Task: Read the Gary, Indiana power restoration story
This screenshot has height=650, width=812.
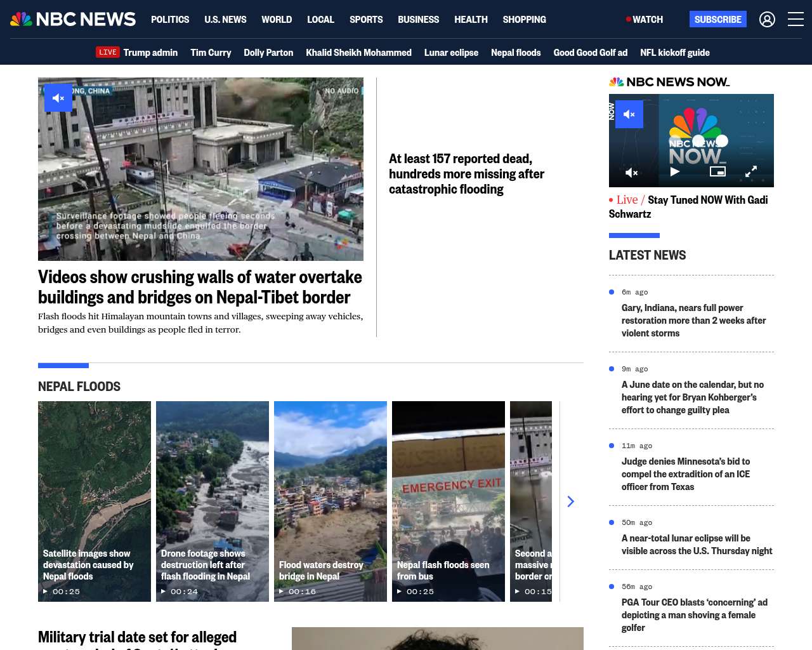Action: [x=693, y=321]
